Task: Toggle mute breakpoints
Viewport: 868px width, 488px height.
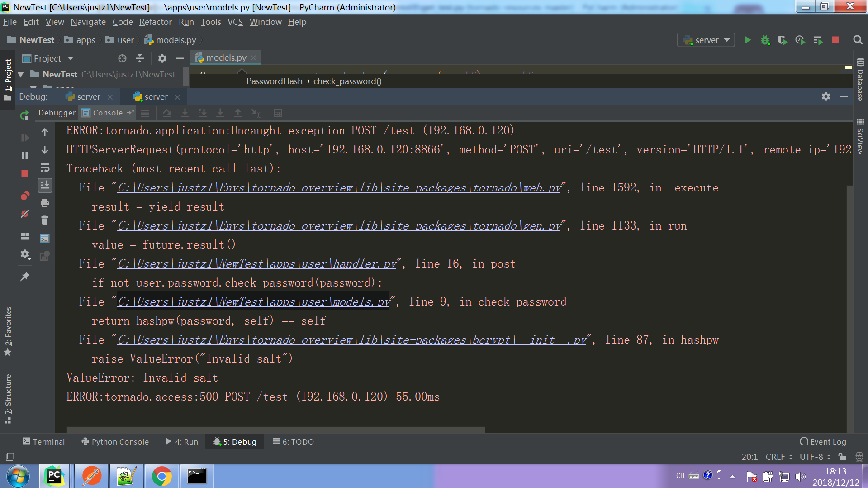Action: 25,214
